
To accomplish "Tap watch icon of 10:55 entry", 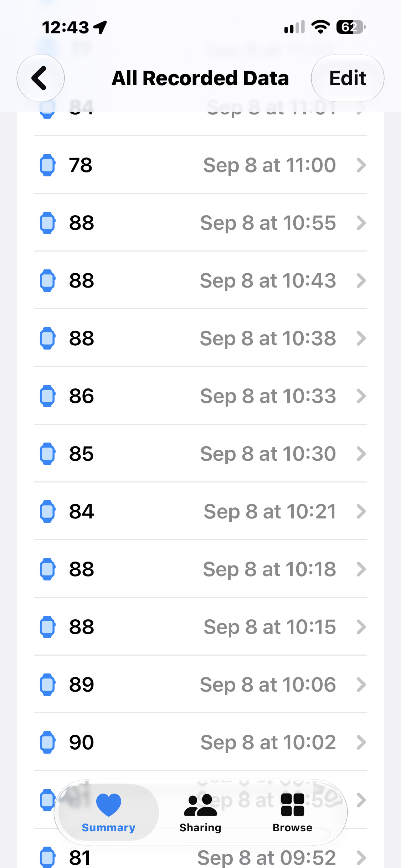I will pyautogui.click(x=47, y=223).
